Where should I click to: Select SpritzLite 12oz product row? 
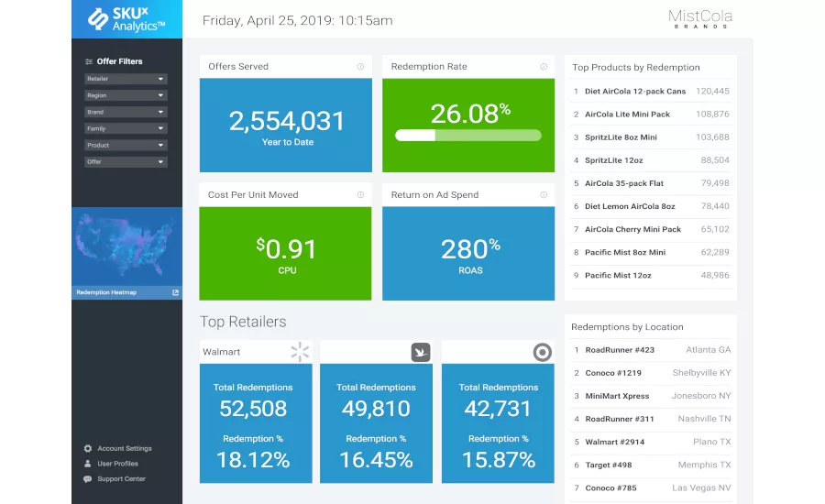tap(652, 160)
